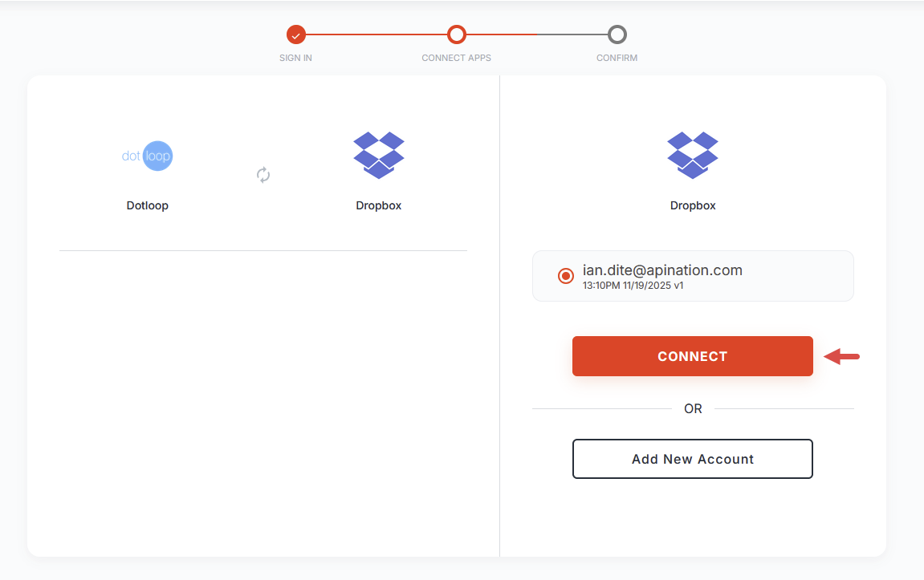The image size is (924, 580).
Task: Click the CONNECT APPS step label
Action: [456, 58]
